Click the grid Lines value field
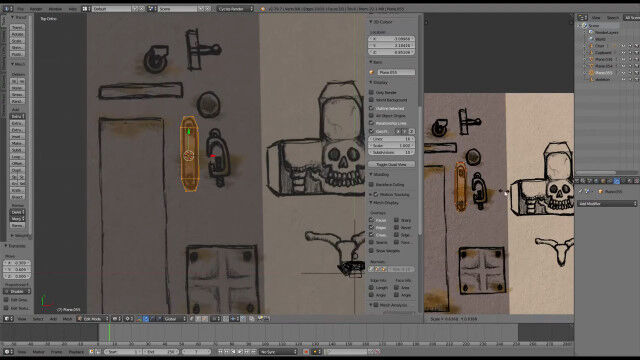The height and width of the screenshot is (360, 640). [391, 139]
